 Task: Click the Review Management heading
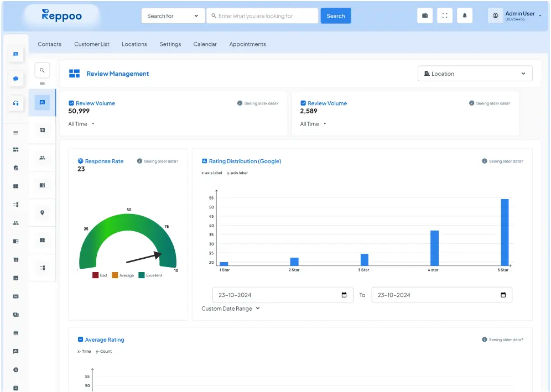pyautogui.click(x=118, y=74)
